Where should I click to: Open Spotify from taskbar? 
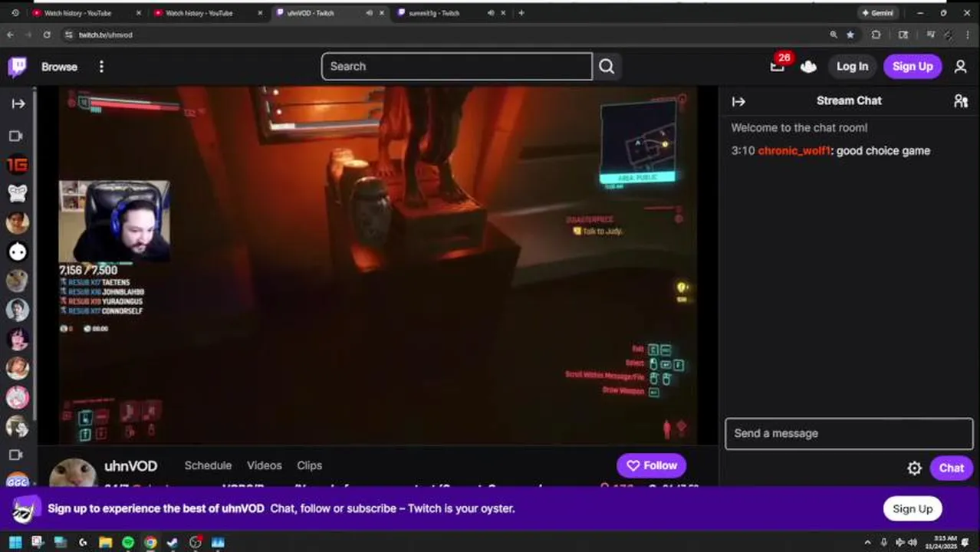coord(128,543)
